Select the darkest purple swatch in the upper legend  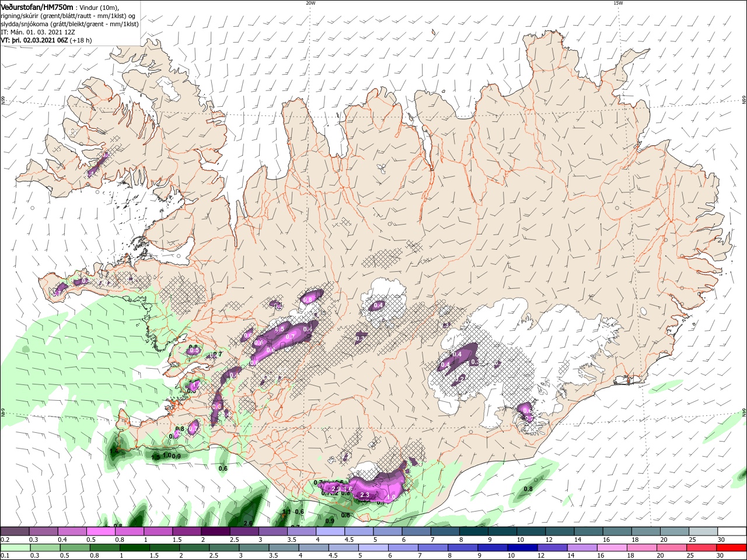pos(215,531)
